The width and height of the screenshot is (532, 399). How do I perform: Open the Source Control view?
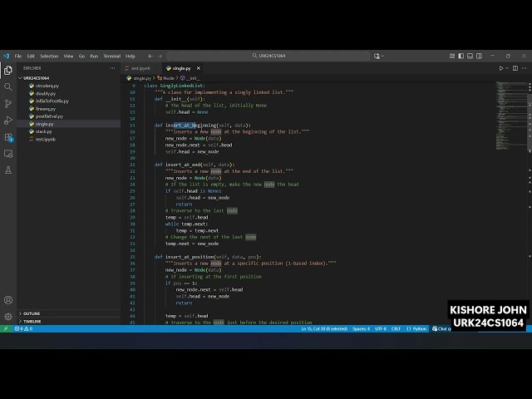coord(8,103)
